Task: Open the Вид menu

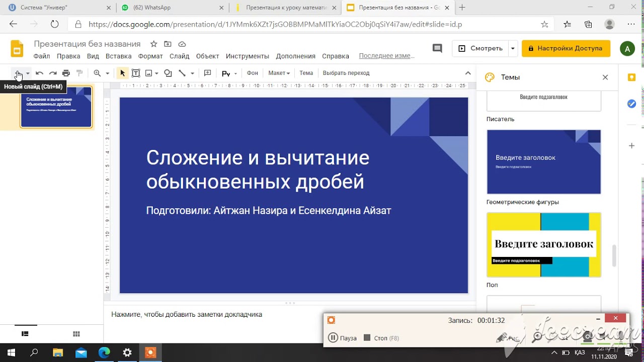Action: tap(93, 56)
